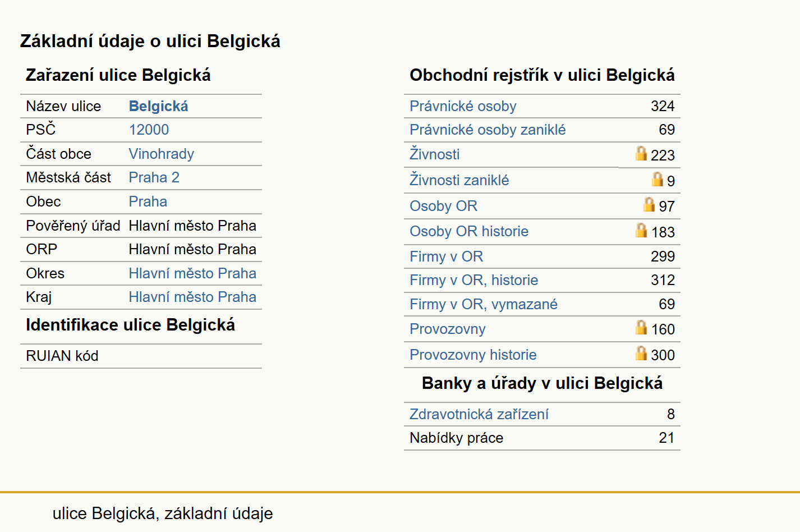The image size is (800, 532).
Task: Click the lock icon beside Živnosti zaniklé
Action: 658,179
